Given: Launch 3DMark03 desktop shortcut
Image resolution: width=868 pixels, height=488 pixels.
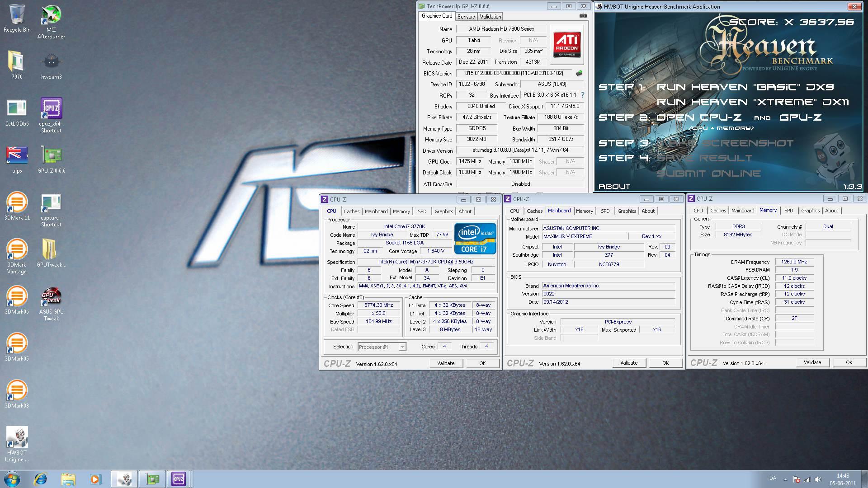Looking at the screenshot, I should (x=17, y=394).
